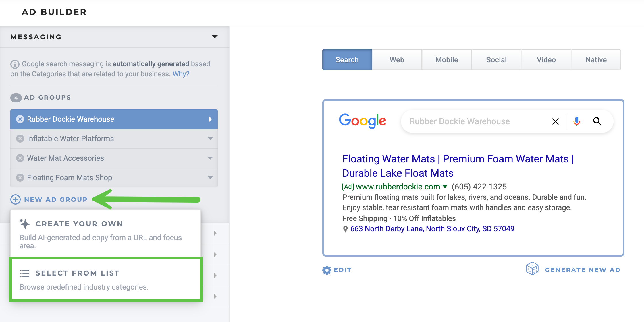Click the info icon beside Google search messaging
Image resolution: width=644 pixels, height=322 pixels.
(15, 64)
